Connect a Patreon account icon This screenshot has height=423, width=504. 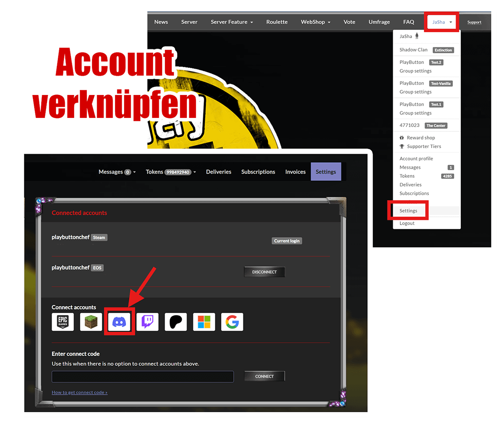[176, 321]
